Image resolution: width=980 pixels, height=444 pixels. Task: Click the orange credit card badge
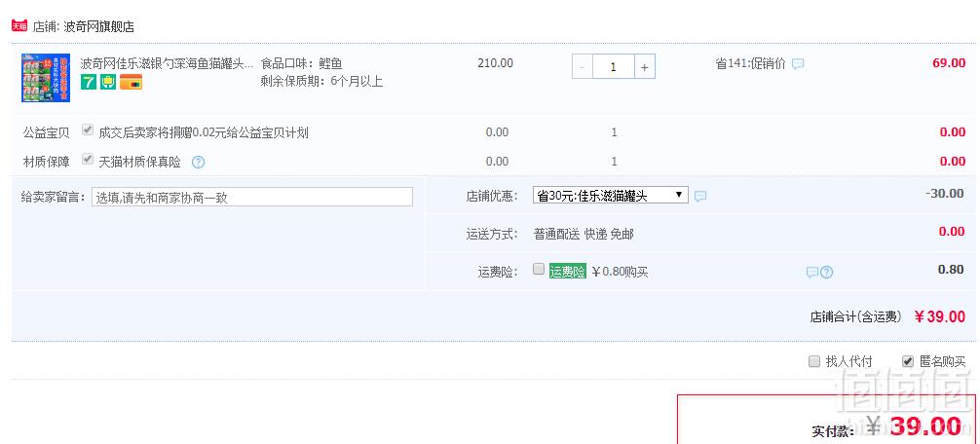(132, 82)
